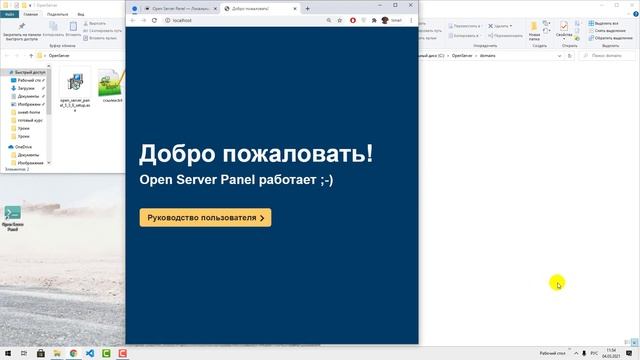Open Рабочий стол in navigation pane
Screen dimensions: 640x360
[28, 80]
